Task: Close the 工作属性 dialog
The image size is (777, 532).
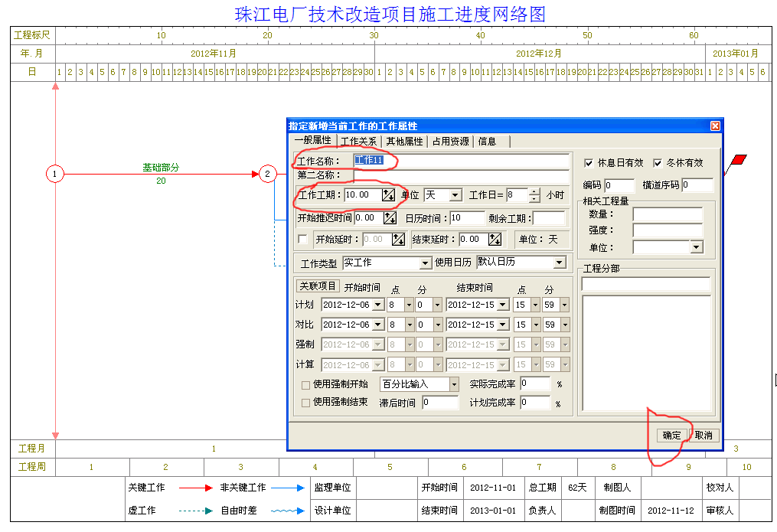Action: click(x=715, y=126)
